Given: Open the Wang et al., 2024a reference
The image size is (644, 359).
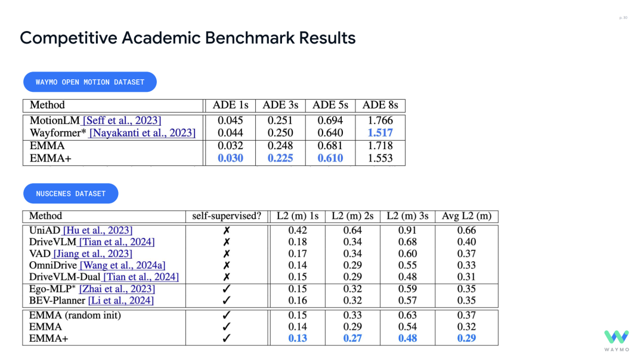Looking at the screenshot, I should tap(122, 265).
